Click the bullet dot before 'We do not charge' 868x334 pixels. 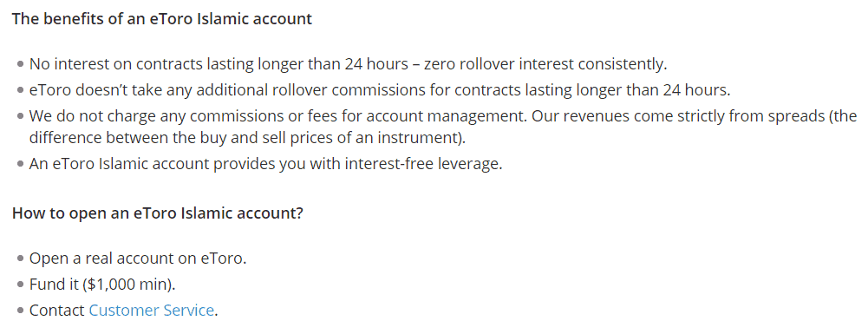21,116
